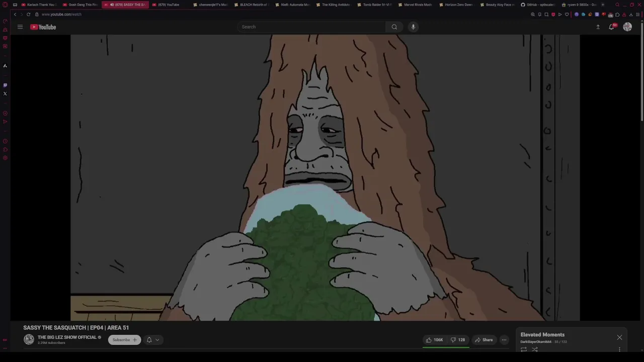Open the playlist three-dot options menu
Screen dimensions: 644x362
(x=619, y=349)
